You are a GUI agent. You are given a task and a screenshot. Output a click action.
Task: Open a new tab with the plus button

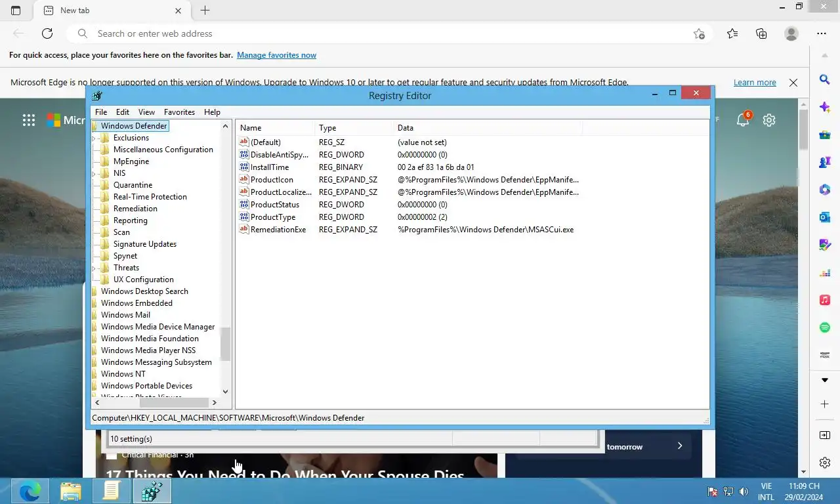205,10
